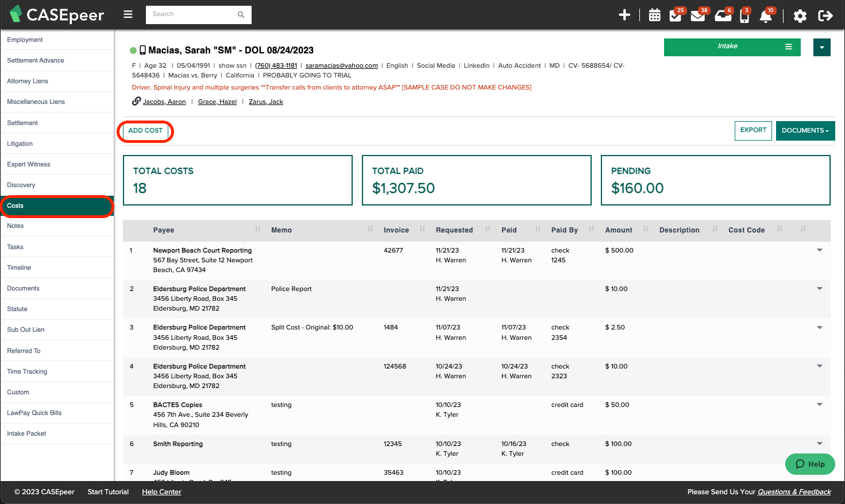Click the ADD COST button

[x=145, y=131]
